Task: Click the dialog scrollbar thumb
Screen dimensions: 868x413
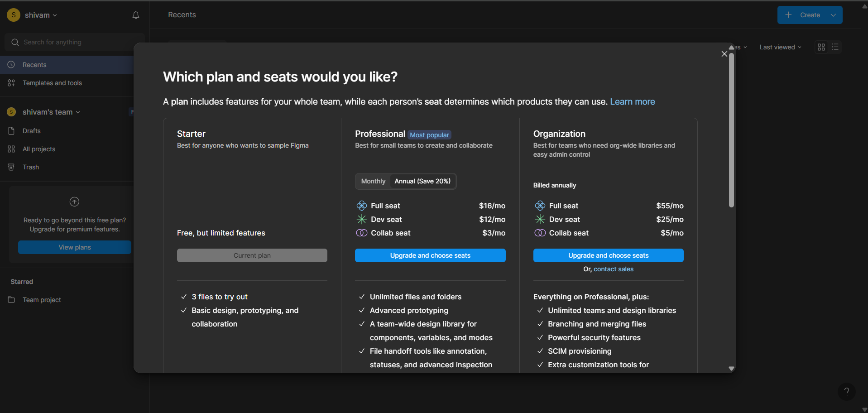Action: pos(731,130)
